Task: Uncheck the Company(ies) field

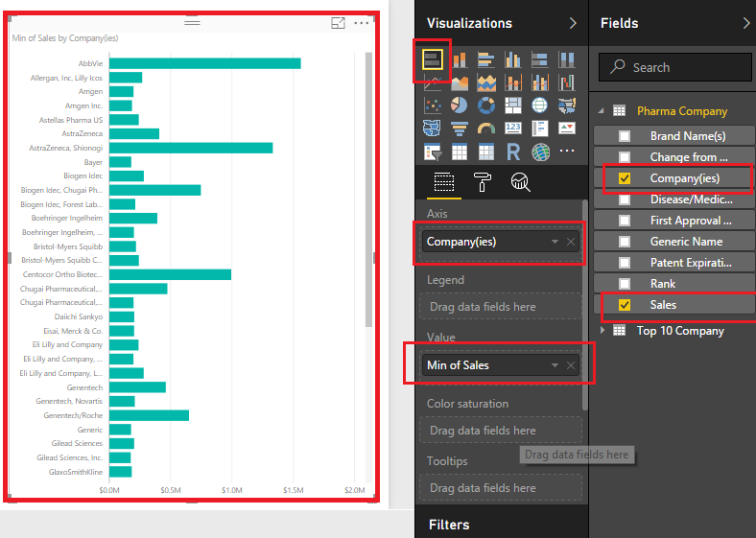Action: [625, 178]
